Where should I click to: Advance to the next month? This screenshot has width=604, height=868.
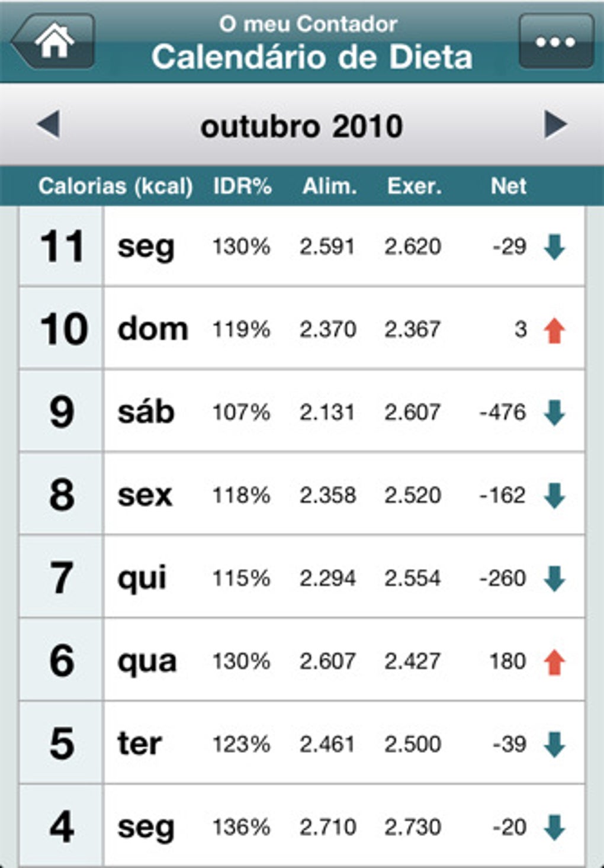pyautogui.click(x=555, y=125)
